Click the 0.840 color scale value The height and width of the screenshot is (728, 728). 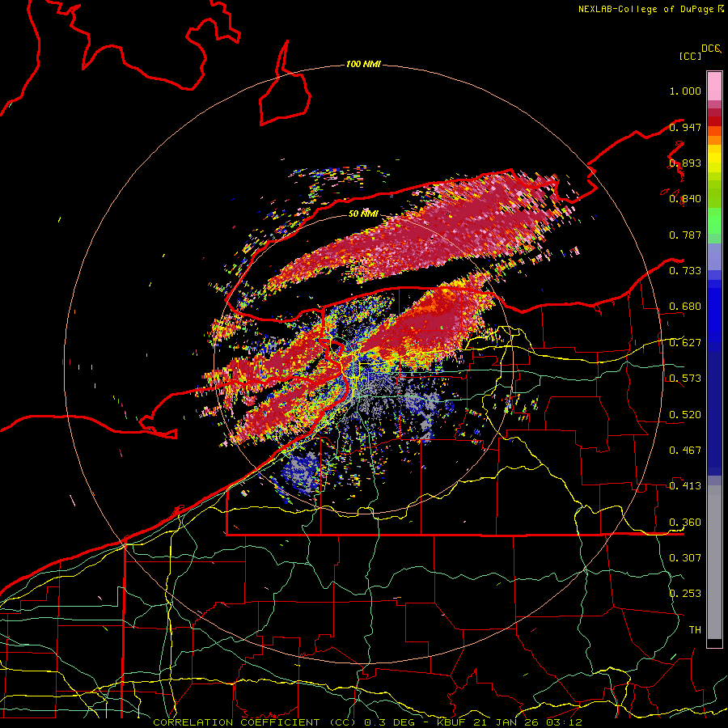tap(685, 199)
